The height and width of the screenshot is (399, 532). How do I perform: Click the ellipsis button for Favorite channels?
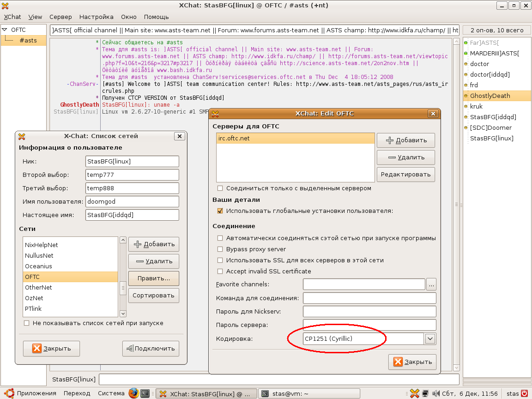431,284
